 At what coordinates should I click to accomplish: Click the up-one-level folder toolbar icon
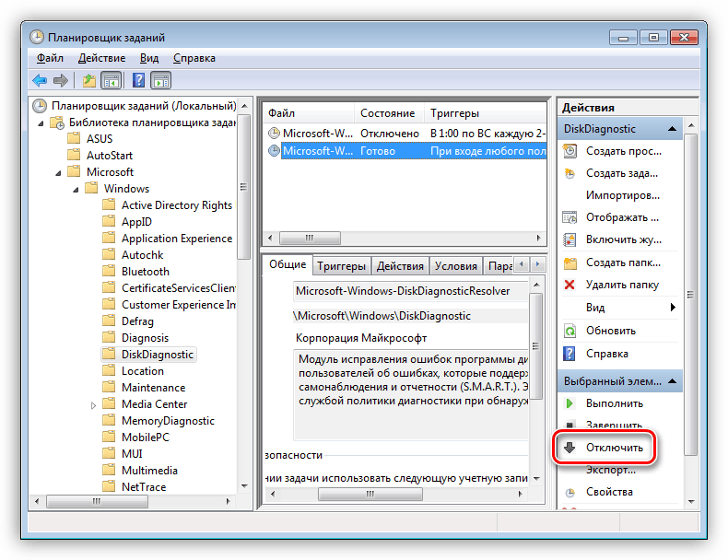(88, 81)
